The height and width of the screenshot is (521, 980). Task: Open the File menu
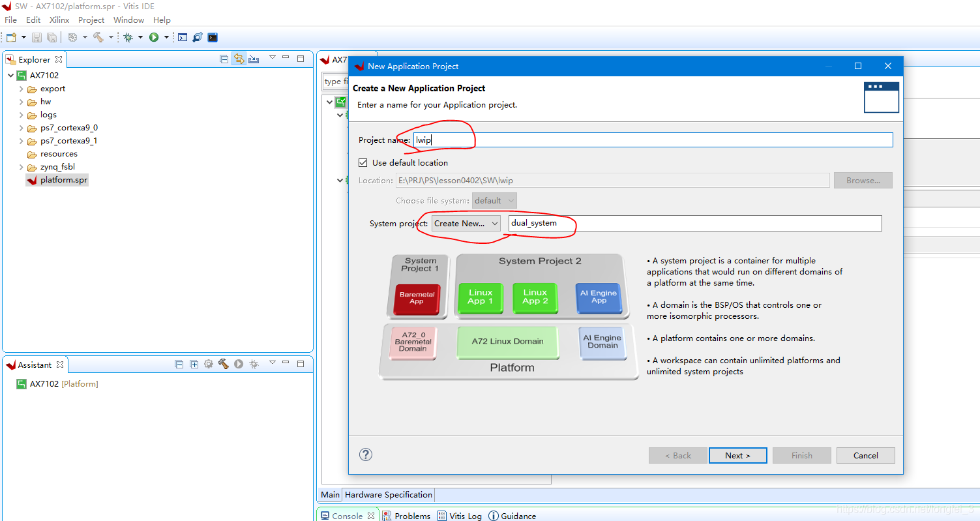coord(11,20)
